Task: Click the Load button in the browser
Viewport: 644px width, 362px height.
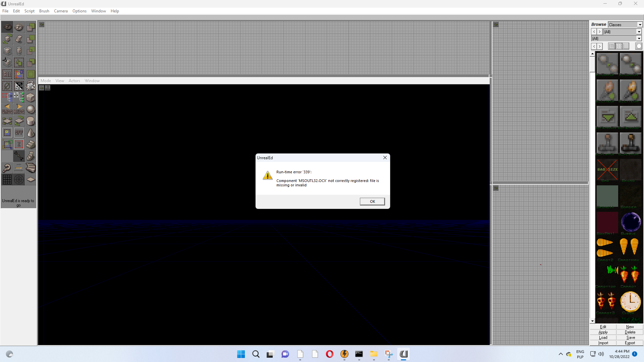Action: [603, 338]
